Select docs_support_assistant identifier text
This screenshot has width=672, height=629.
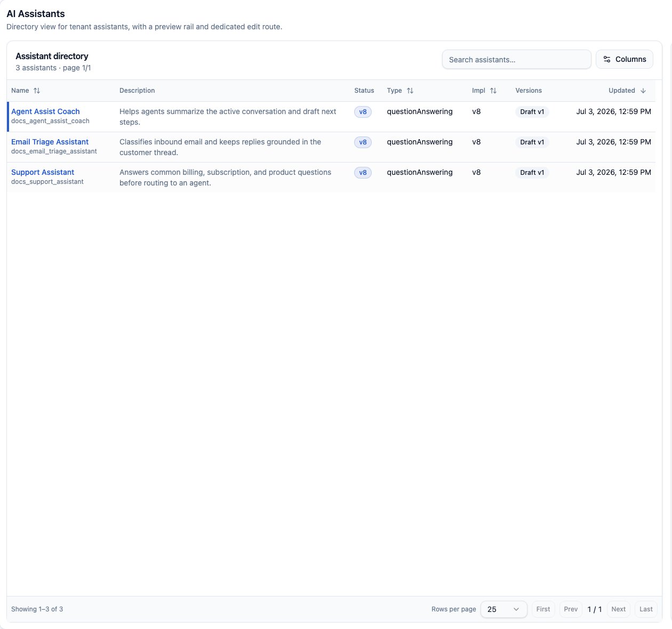47,182
